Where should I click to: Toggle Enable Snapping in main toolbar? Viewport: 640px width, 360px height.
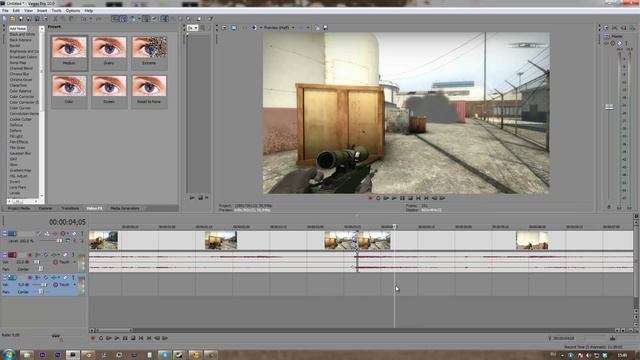[x=115, y=19]
